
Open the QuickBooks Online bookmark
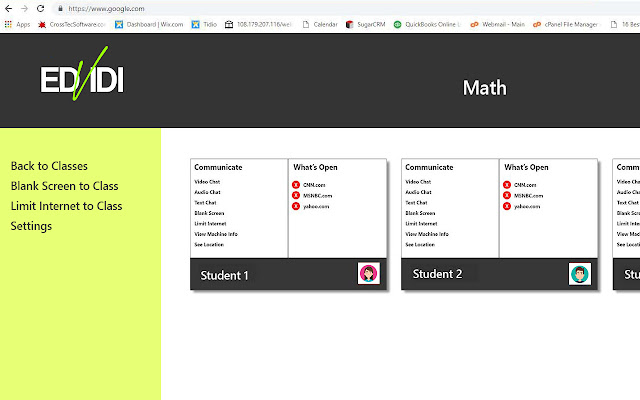click(x=427, y=24)
